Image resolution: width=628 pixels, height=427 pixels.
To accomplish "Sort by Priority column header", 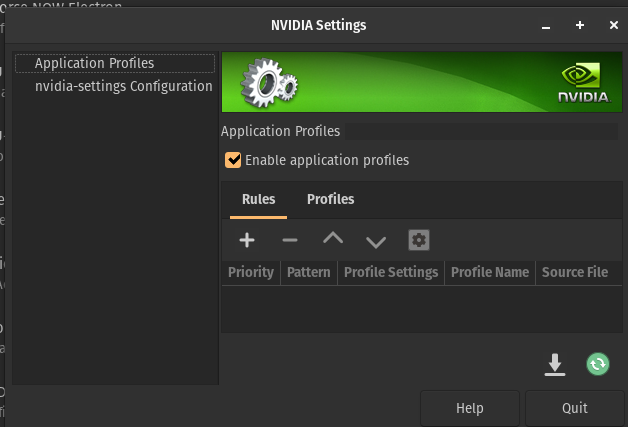I will click(x=250, y=272).
